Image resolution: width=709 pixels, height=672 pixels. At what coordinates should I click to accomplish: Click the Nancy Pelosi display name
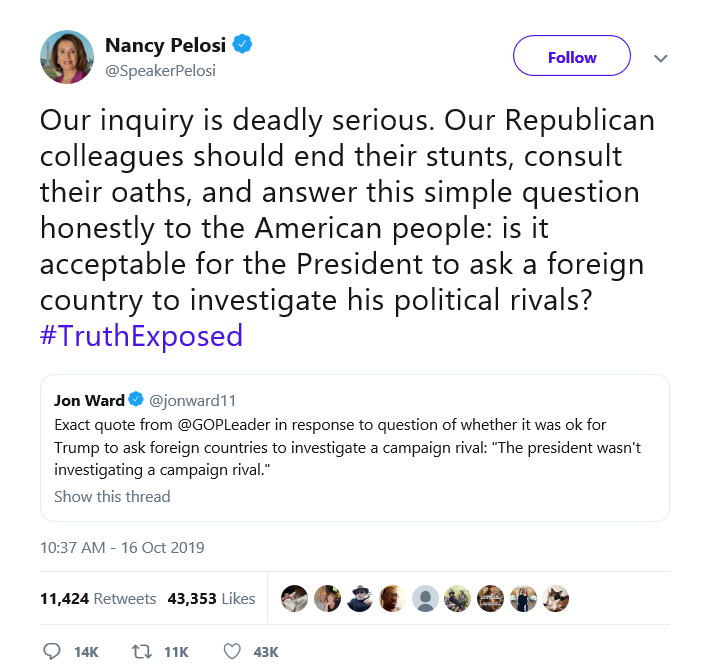click(x=166, y=45)
